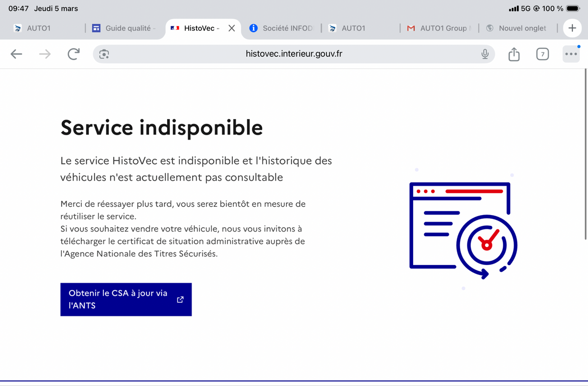Close the HistoVec tab
Image resolution: width=588 pixels, height=386 pixels.
232,28
